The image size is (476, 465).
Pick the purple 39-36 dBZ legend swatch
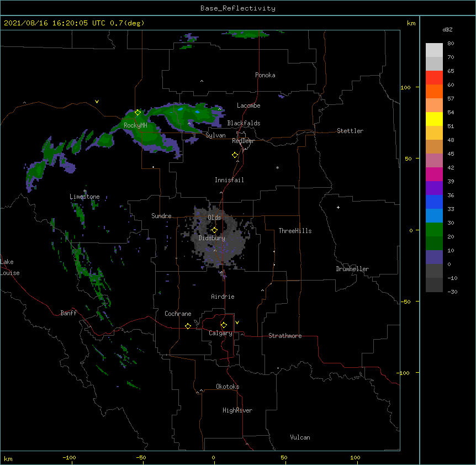click(x=434, y=188)
